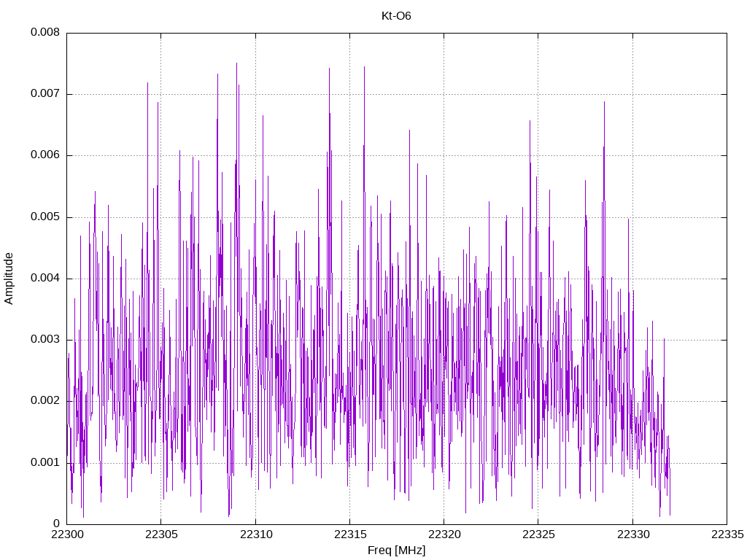Screen dimensions: 747x560
Task: Click the 0.008 y-axis tick label
Action: pos(45,32)
